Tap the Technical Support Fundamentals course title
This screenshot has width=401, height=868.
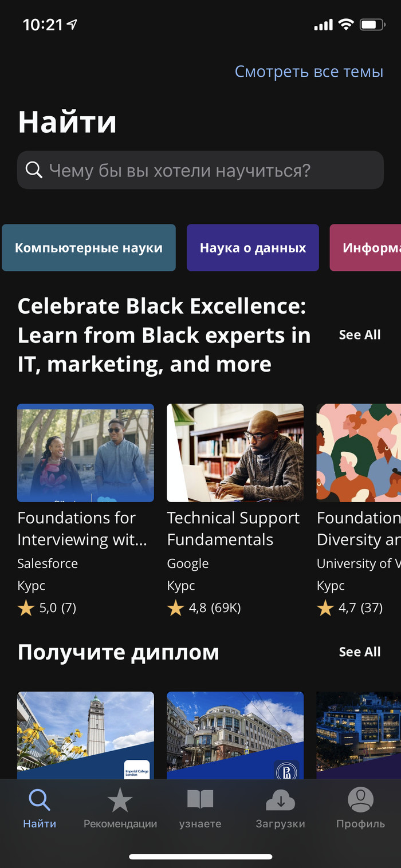click(233, 528)
